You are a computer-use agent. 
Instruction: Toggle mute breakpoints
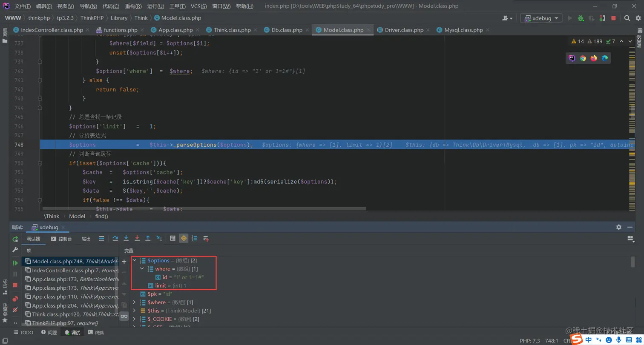click(15, 310)
